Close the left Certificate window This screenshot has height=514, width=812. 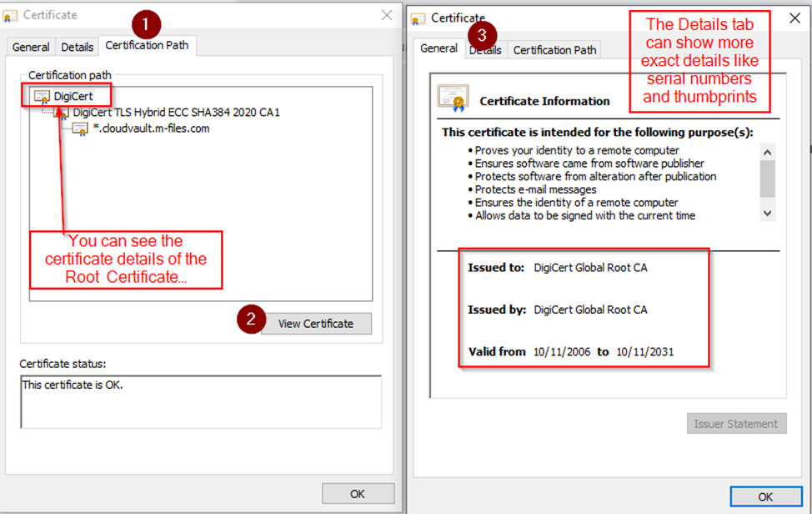coord(387,15)
